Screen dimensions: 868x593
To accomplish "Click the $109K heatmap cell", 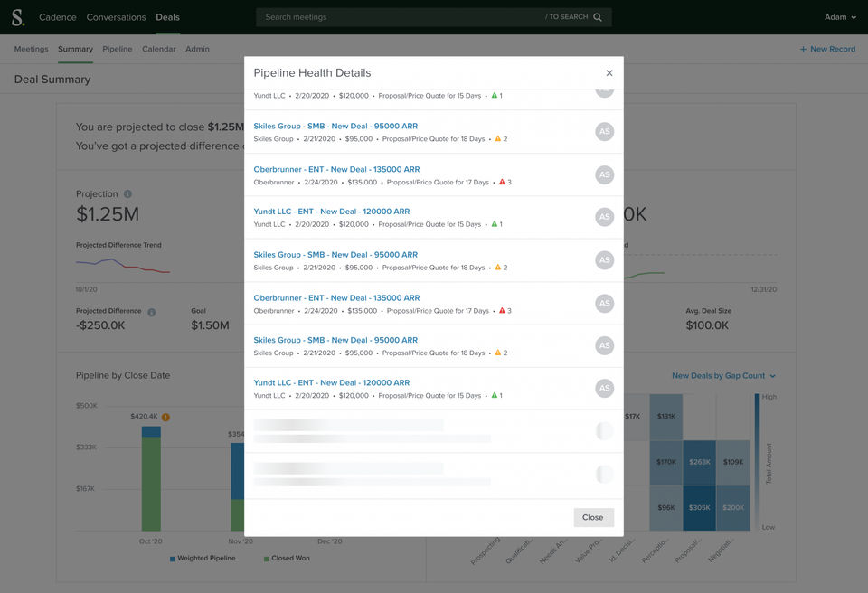I will coord(733,462).
